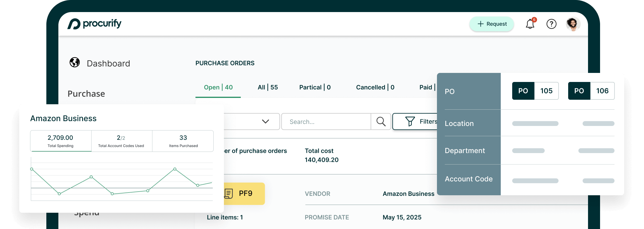The image size is (644, 229).
Task: Open the notifications bell
Action: 530,24
